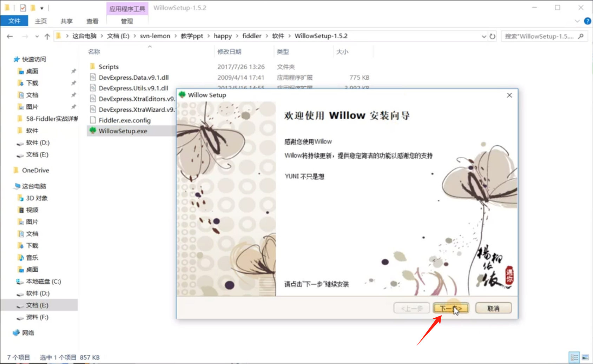The width and height of the screenshot is (593, 364).
Task: Switch to large icons view layout icon
Action: coord(585,358)
